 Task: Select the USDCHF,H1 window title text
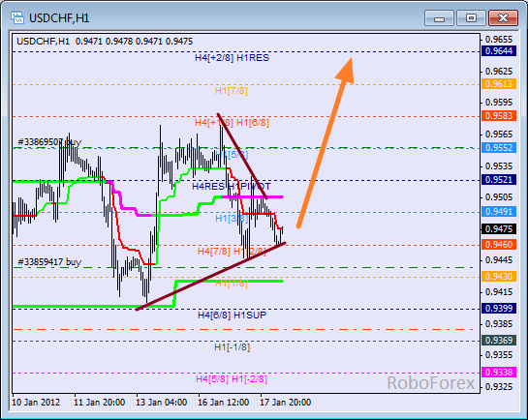59,18
